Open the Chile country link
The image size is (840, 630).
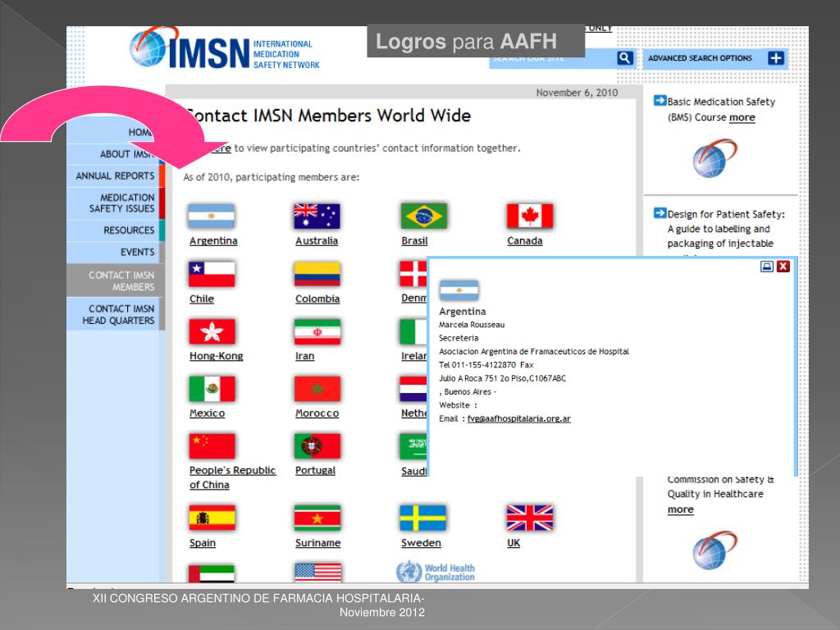point(202,299)
